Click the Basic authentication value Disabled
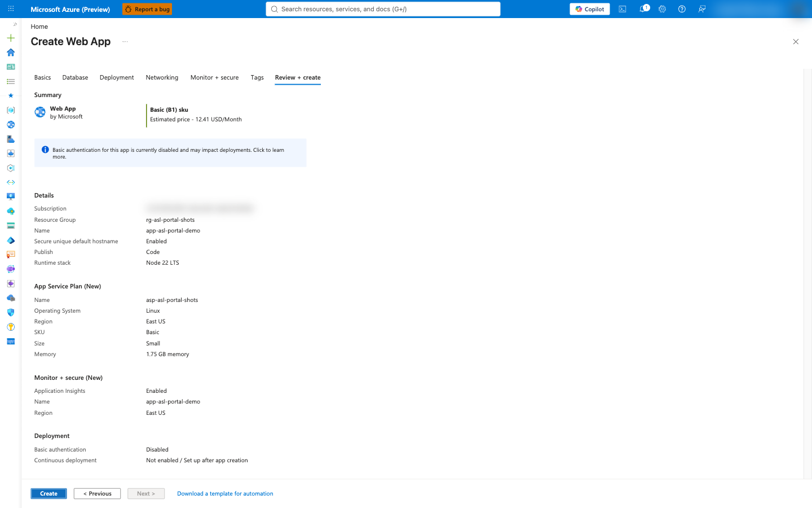This screenshot has height=508, width=812. (x=157, y=449)
